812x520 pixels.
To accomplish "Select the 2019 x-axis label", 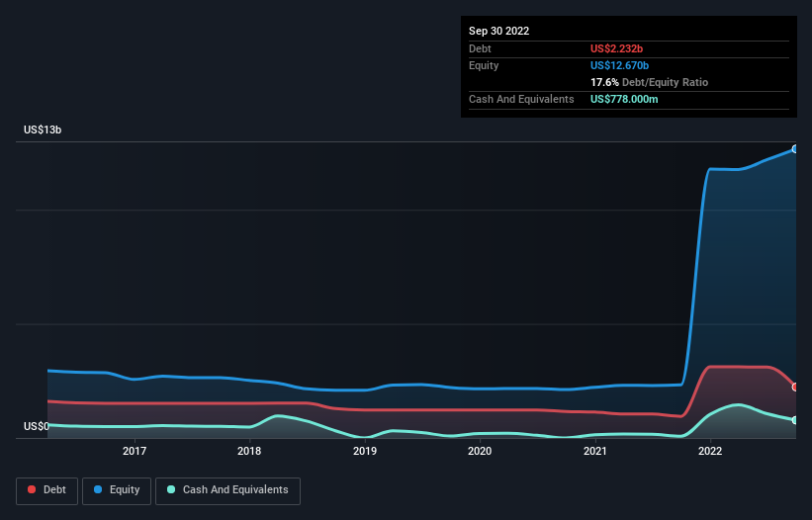I will [365, 451].
